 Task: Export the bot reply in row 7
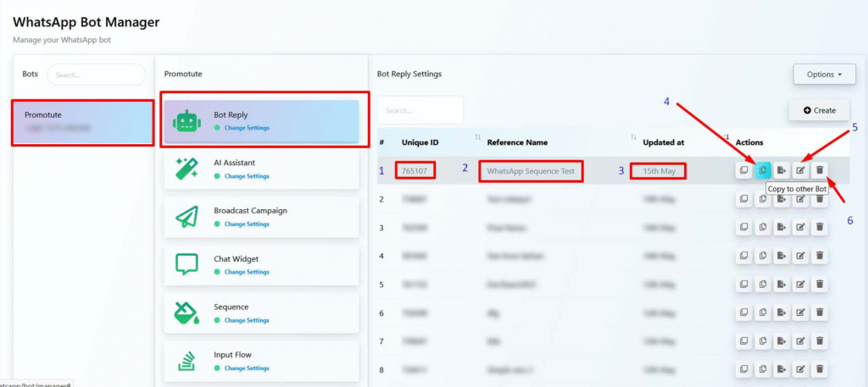pos(782,341)
